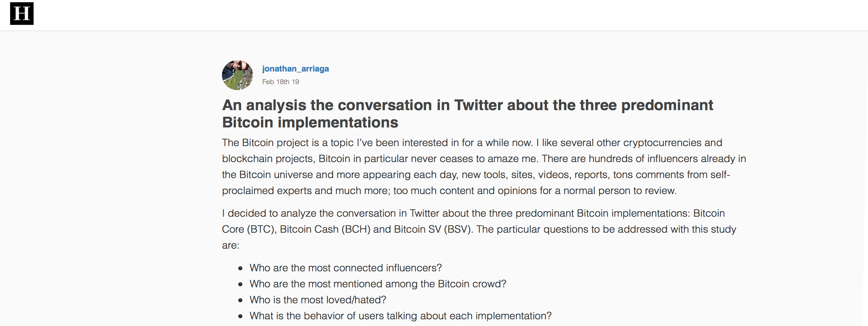
Task: Click the bullet dot before "most loved/hated"
Action: click(240, 300)
